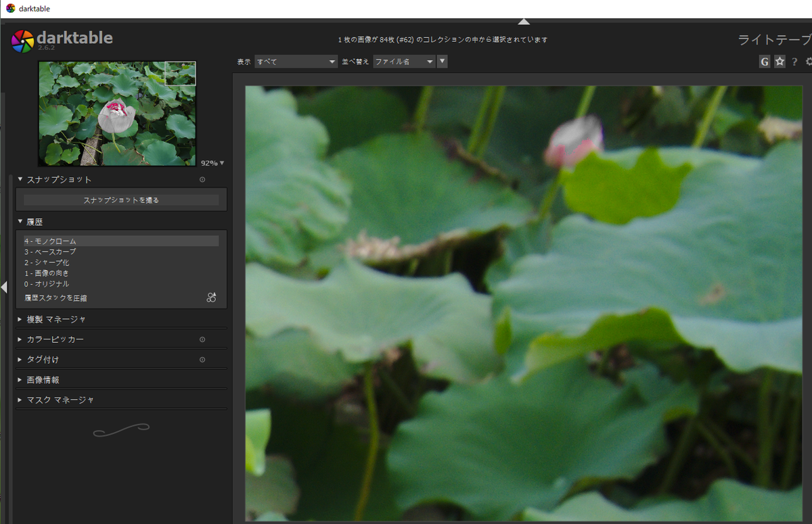Toggle sort order triangle next to ファイル名
Image resolution: width=812 pixels, height=524 pixels.
(x=442, y=62)
